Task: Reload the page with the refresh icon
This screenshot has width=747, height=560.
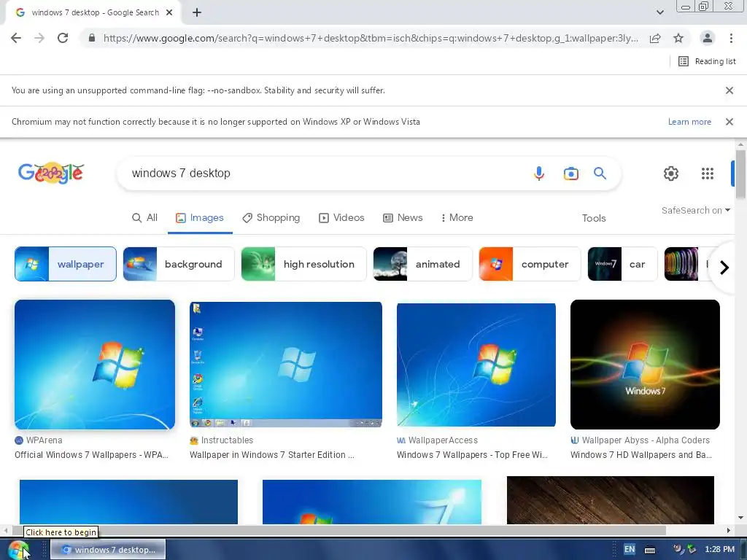Action: tap(63, 38)
